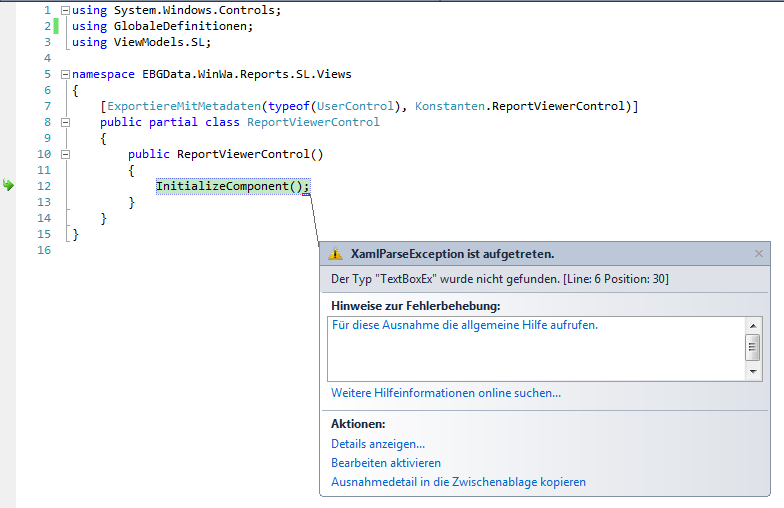Click the scroll-down arrow in hints list
The image size is (784, 508).
[x=753, y=371]
